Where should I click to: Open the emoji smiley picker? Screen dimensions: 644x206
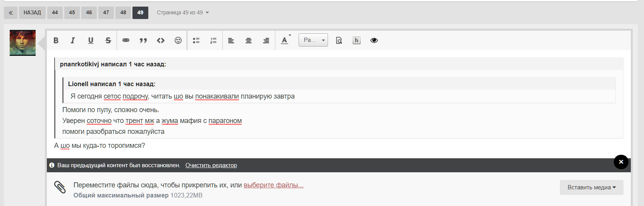coord(178,40)
